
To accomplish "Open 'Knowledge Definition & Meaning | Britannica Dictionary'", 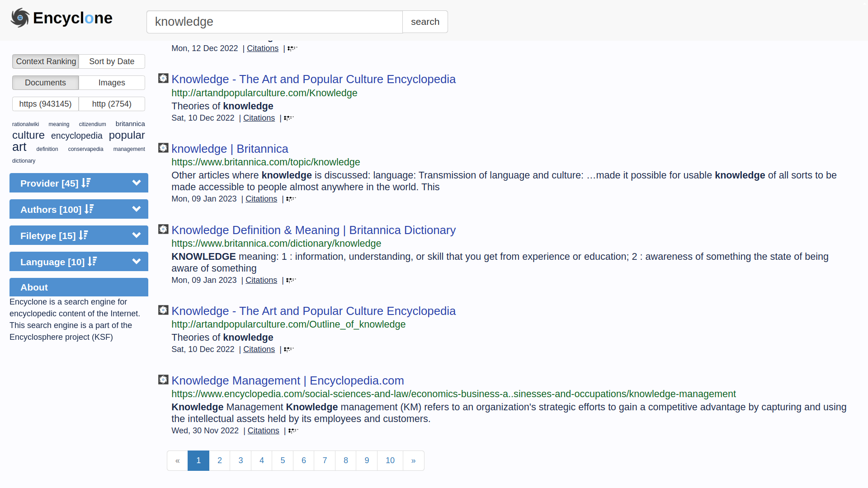I will click(314, 230).
